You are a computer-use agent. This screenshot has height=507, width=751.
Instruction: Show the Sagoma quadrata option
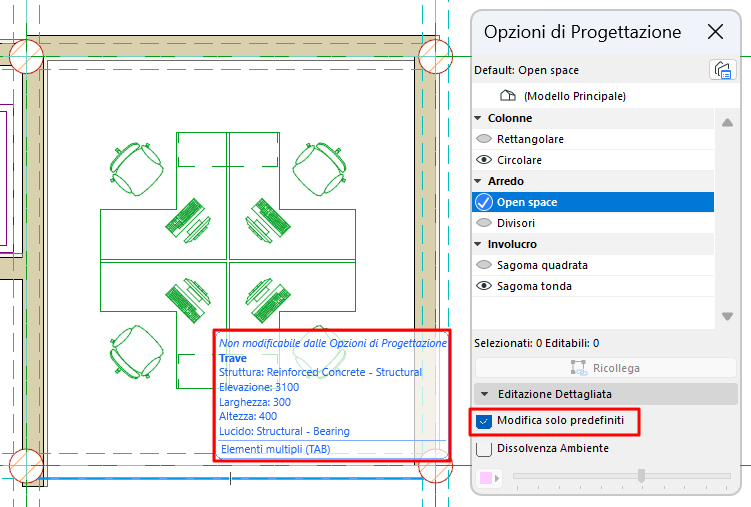[x=484, y=265]
